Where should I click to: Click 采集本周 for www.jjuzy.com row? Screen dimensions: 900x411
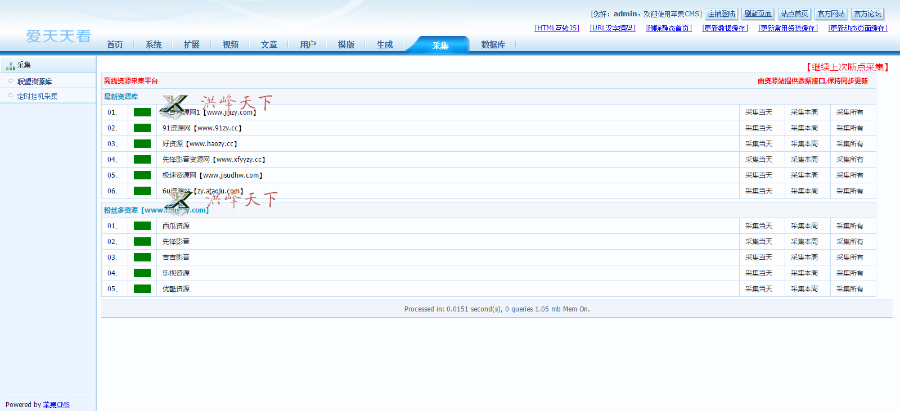pos(804,113)
